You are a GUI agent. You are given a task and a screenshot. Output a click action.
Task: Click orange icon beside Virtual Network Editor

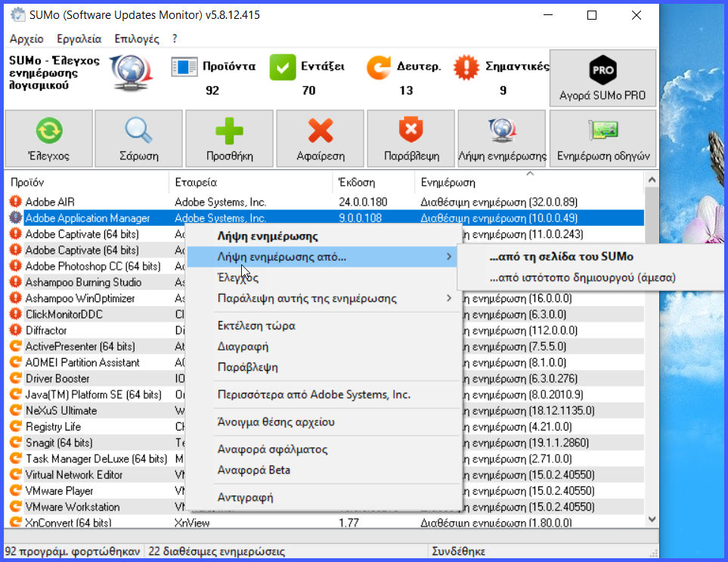pyautogui.click(x=15, y=474)
